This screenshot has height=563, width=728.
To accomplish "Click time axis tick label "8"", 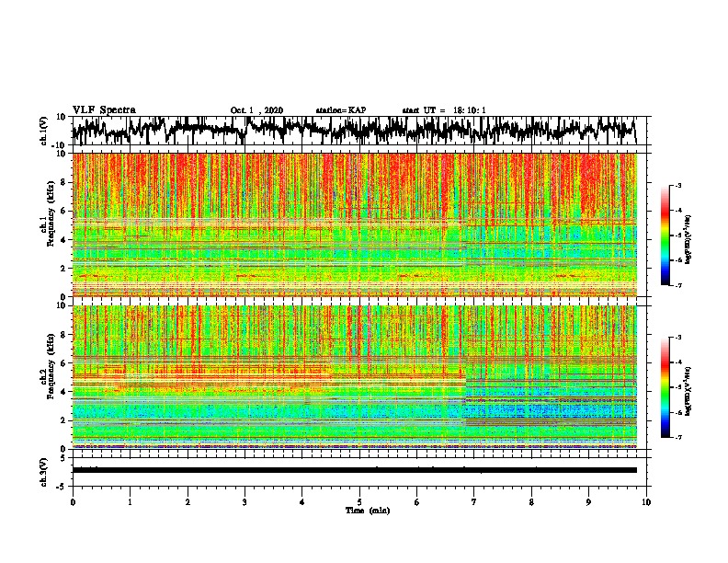I will coord(531,502).
